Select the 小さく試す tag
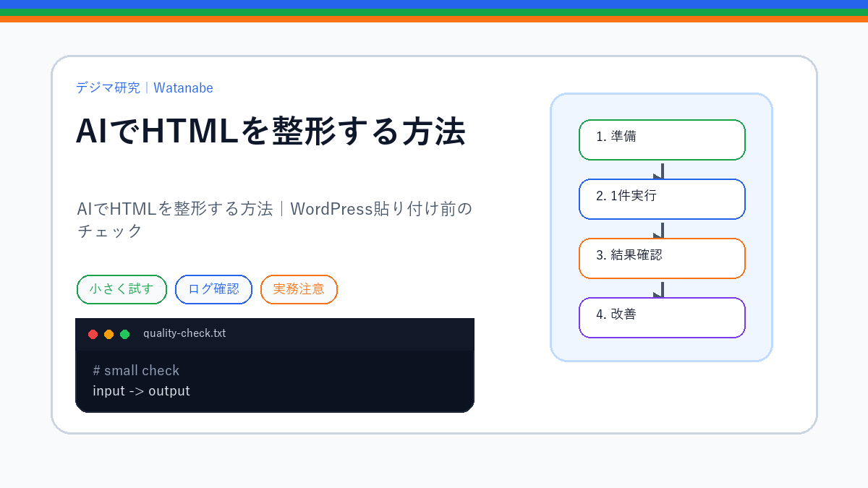This screenshot has height=488, width=868. point(122,289)
